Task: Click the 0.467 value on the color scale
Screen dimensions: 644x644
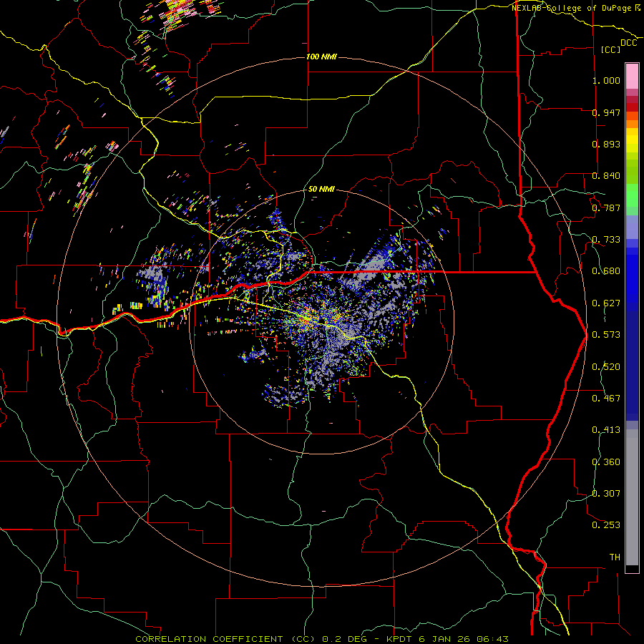Action: tap(606, 399)
